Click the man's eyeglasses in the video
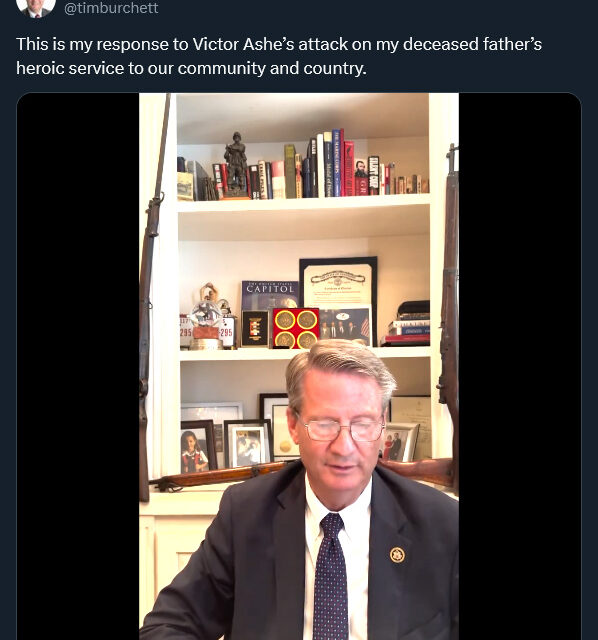 coord(341,429)
